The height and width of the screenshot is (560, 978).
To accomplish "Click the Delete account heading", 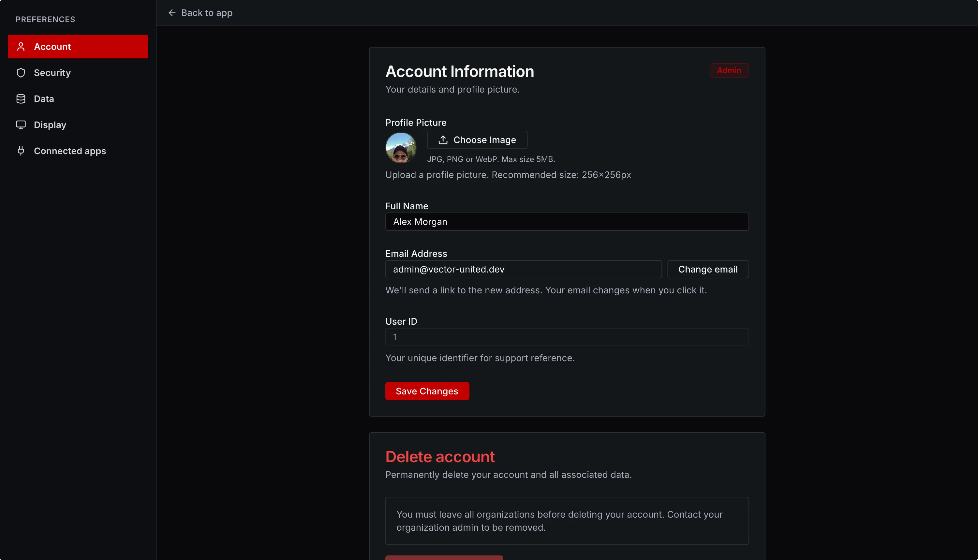I will coord(440,457).
